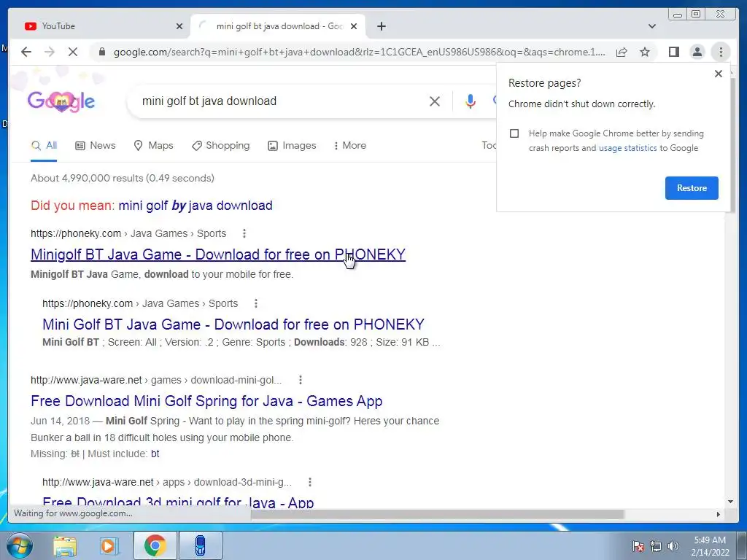Click the 'bt' must include link
The height and width of the screenshot is (560, 747).
155,454
